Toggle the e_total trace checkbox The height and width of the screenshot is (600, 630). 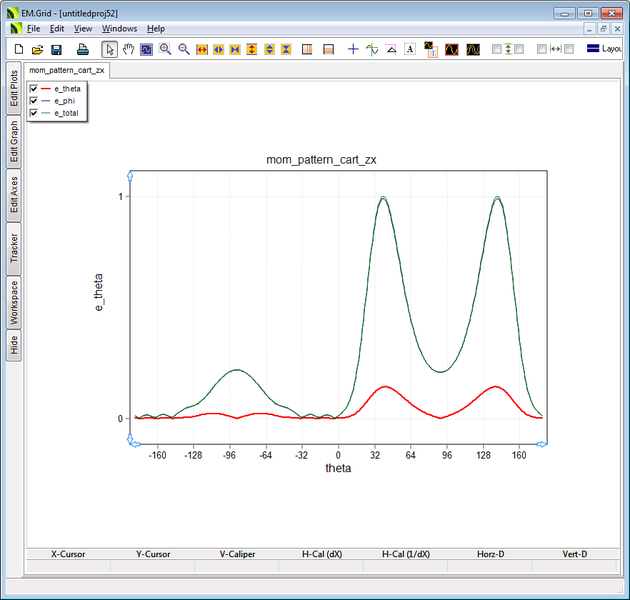(x=34, y=113)
